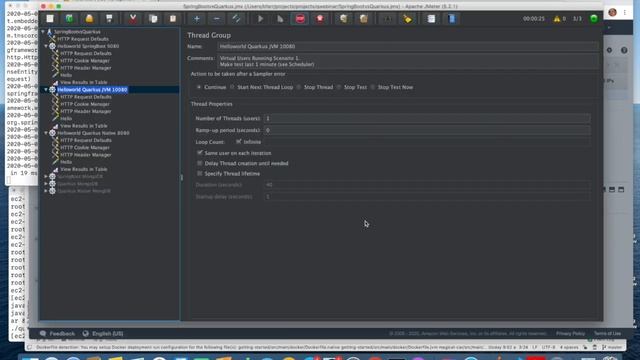The image size is (640, 360).
Task: Start the test with the play icon
Action: pyautogui.click(x=260, y=19)
